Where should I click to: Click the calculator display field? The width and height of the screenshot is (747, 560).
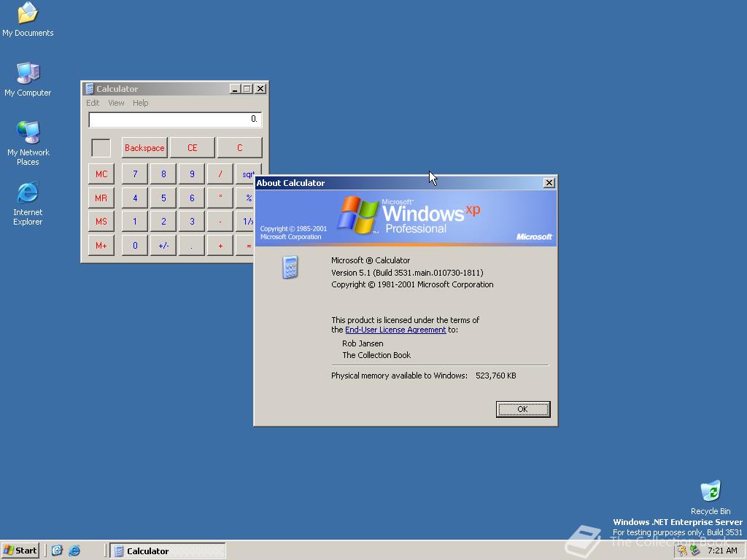point(175,119)
